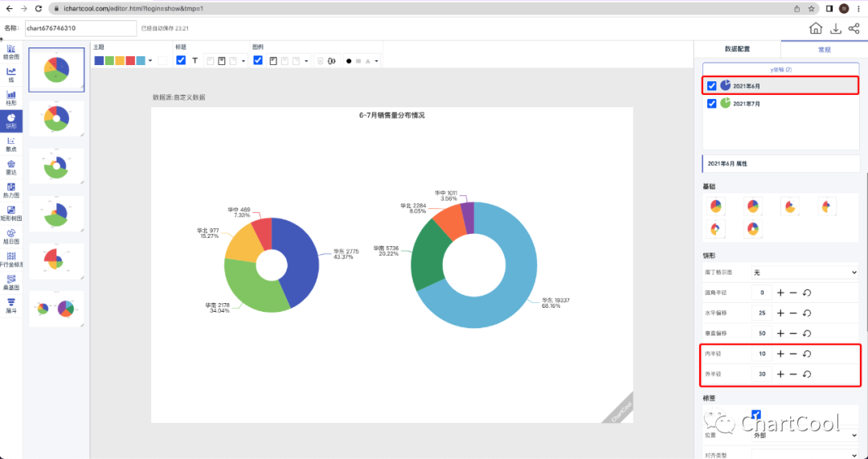This screenshot has width=868, height=459.
Task: Edit the chart name input field
Action: coord(80,28)
